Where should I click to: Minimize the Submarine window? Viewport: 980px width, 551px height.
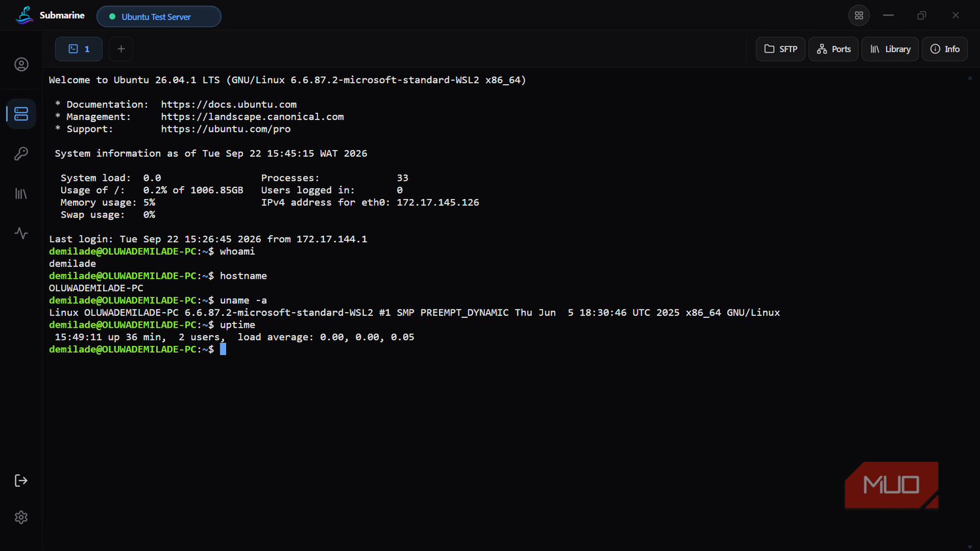889,15
